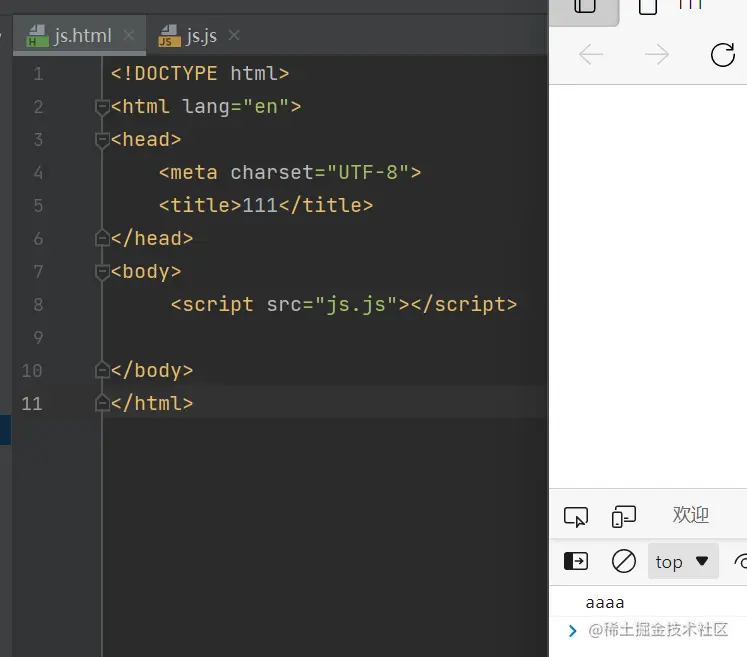Image resolution: width=747 pixels, height=657 pixels.
Task: Toggle device emulation in DevTools
Action: tap(624, 516)
